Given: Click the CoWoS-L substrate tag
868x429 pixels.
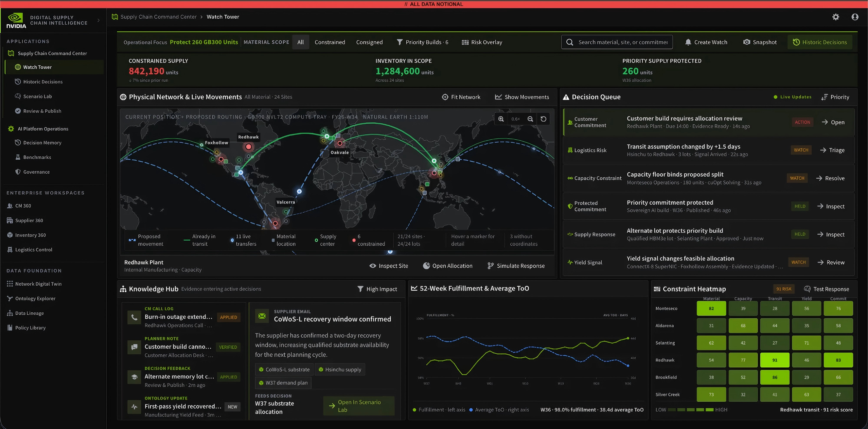Looking at the screenshot, I should point(284,370).
